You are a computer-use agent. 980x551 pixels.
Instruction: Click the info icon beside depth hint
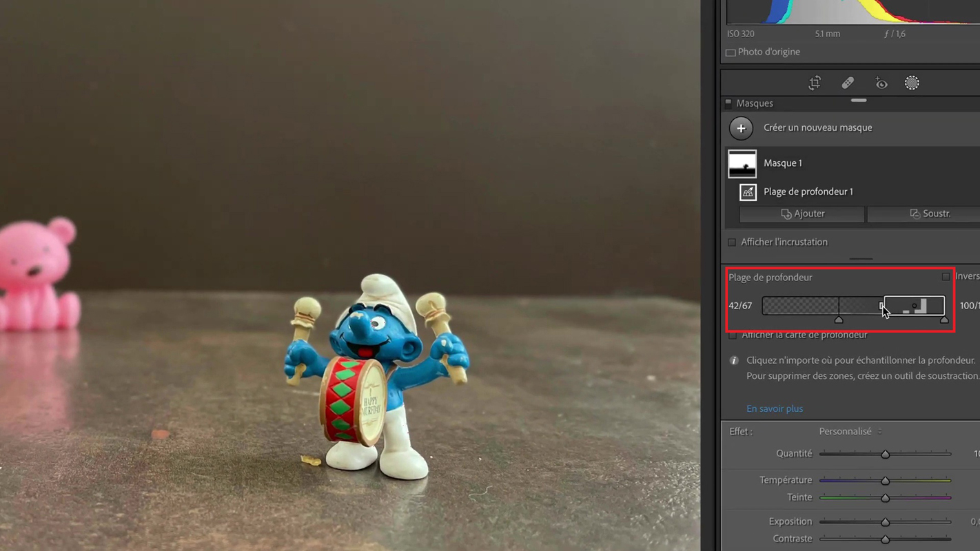(x=734, y=360)
